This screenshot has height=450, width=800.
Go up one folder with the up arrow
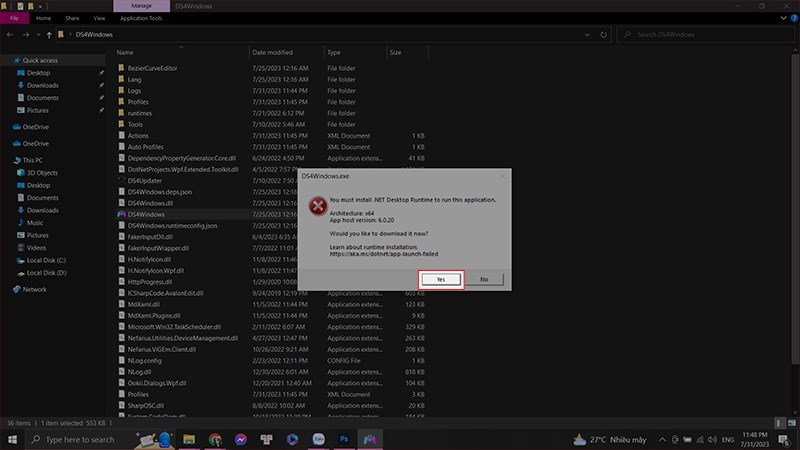click(48, 35)
